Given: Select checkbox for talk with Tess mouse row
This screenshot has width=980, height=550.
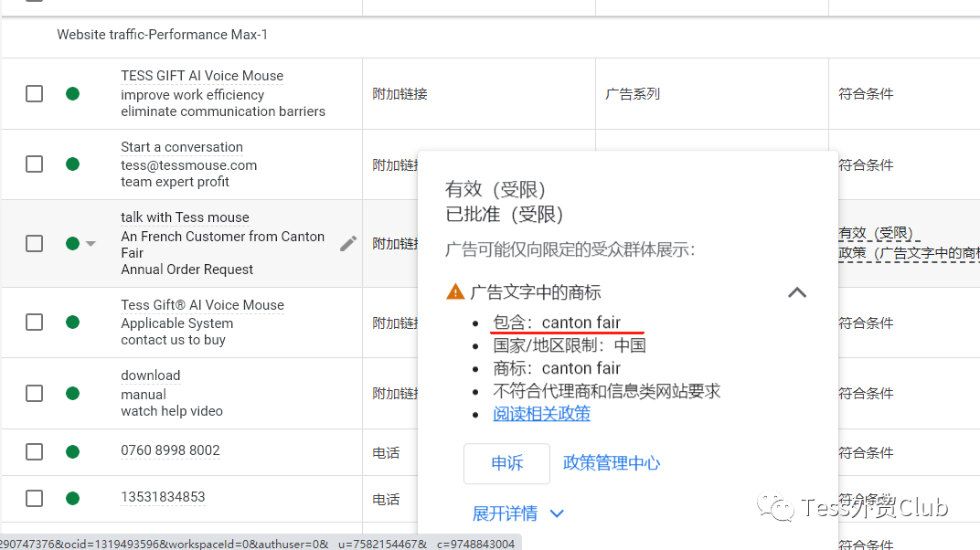Looking at the screenshot, I should coord(34,243).
